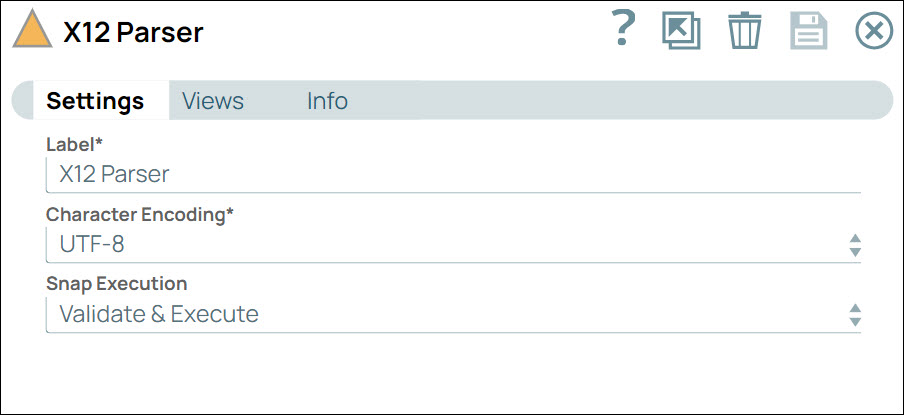Click the orange triangle snap icon
This screenshot has height=415, width=904.
pyautogui.click(x=32, y=31)
